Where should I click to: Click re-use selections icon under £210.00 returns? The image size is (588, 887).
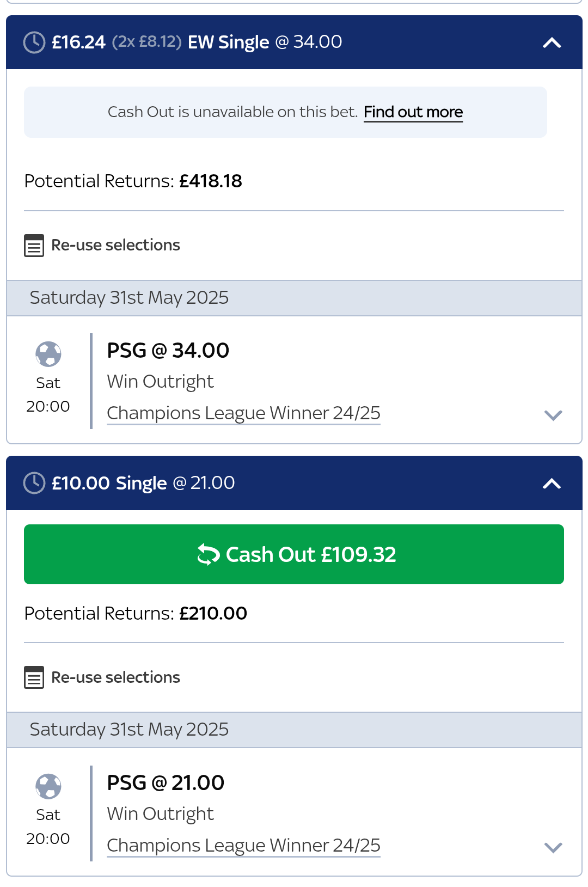pos(34,677)
